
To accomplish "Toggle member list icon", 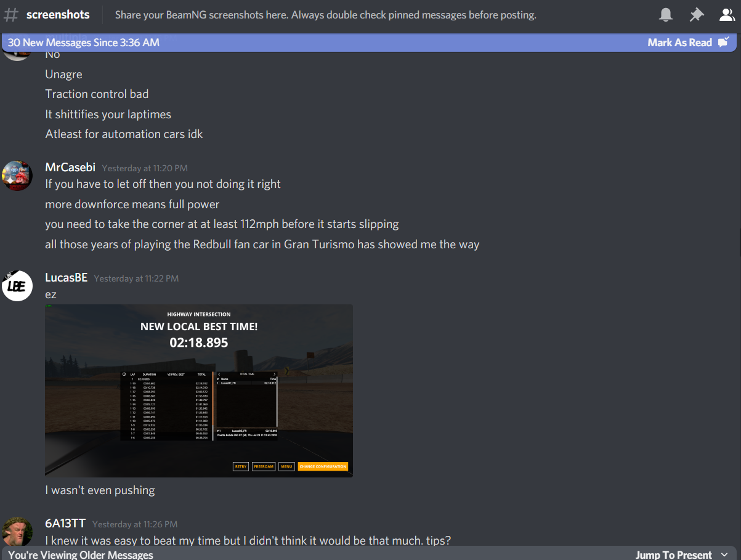I will click(727, 15).
